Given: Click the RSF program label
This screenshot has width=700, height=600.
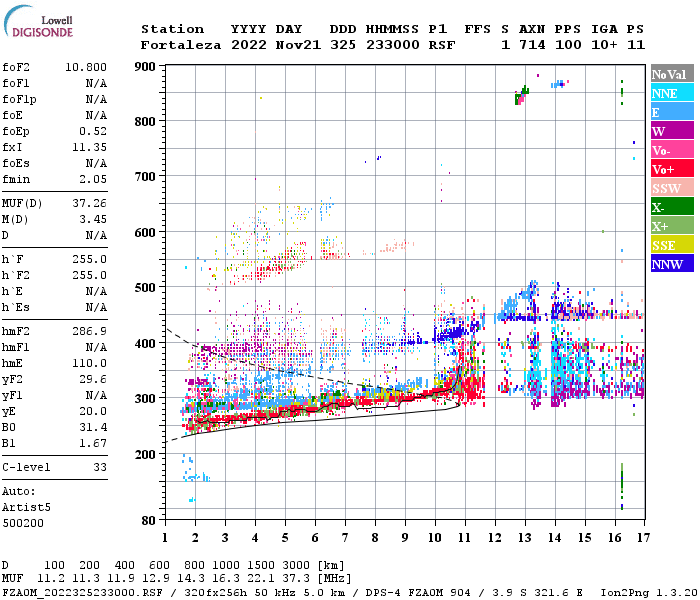Looking at the screenshot, I should point(442,45).
